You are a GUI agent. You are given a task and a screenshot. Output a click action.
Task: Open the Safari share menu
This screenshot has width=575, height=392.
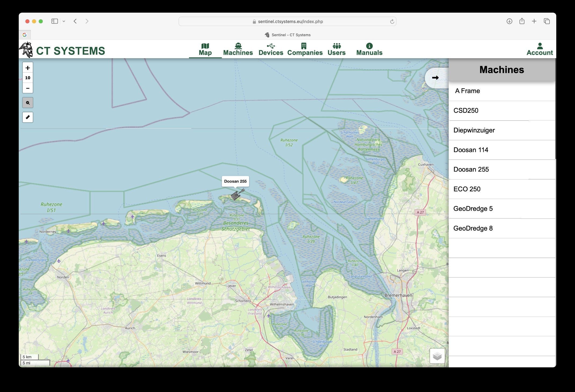click(x=522, y=21)
